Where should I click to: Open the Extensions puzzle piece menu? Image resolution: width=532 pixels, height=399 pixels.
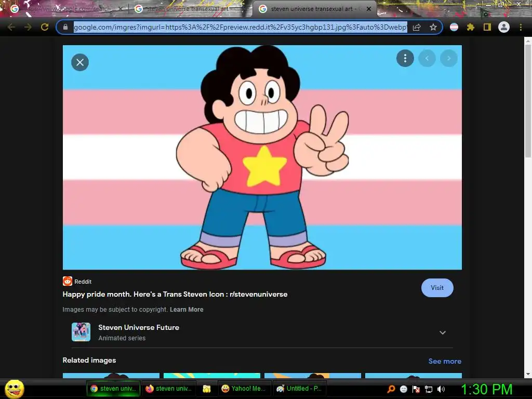[x=470, y=27]
